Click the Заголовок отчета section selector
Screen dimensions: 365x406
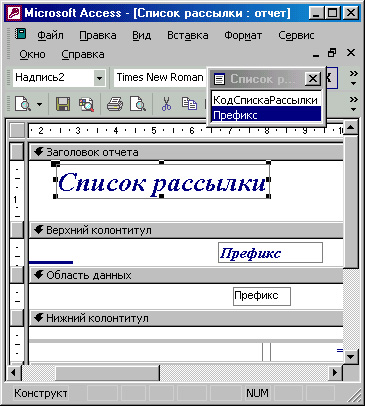[x=16, y=152]
